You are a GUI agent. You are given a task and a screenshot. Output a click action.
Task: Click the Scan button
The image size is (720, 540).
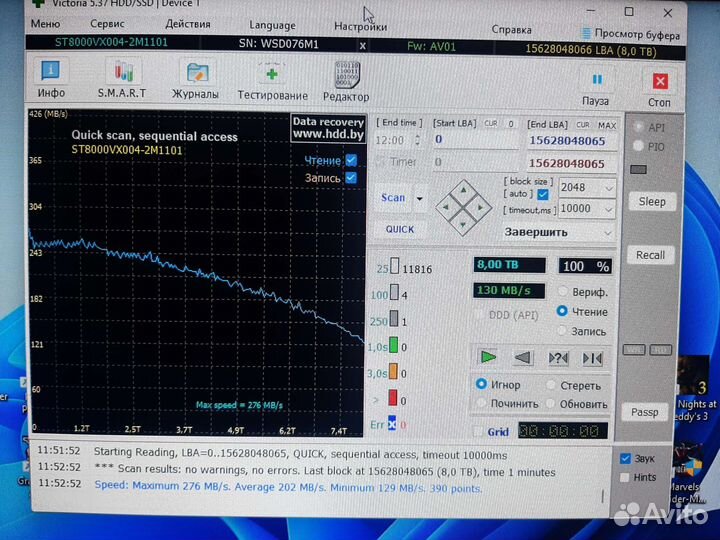[x=393, y=198]
